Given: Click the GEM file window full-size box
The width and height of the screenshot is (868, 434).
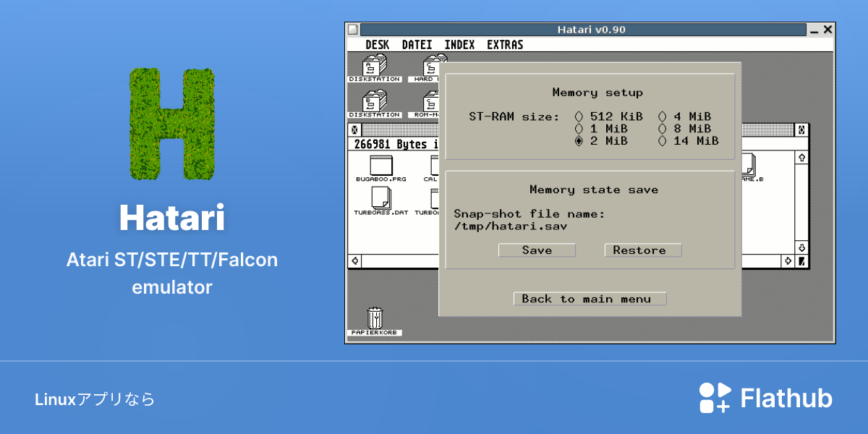Looking at the screenshot, I should (801, 130).
